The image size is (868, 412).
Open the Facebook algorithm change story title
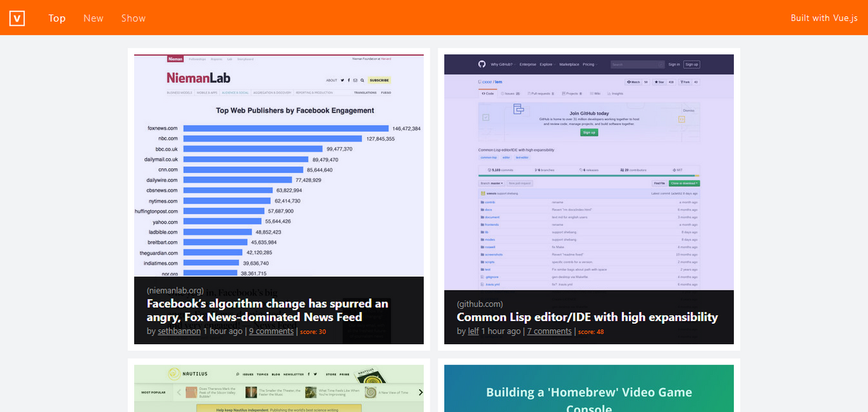(267, 310)
